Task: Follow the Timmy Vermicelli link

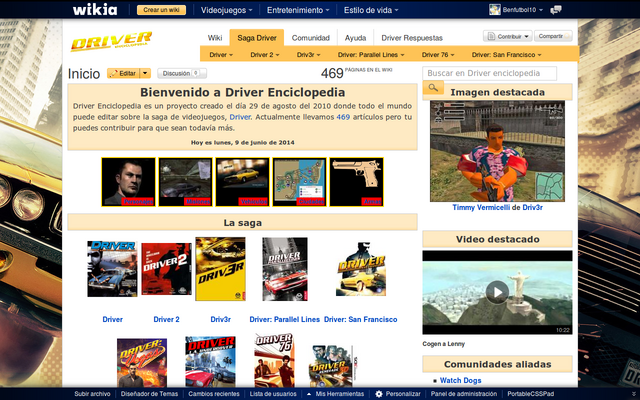Action: pyautogui.click(x=481, y=207)
